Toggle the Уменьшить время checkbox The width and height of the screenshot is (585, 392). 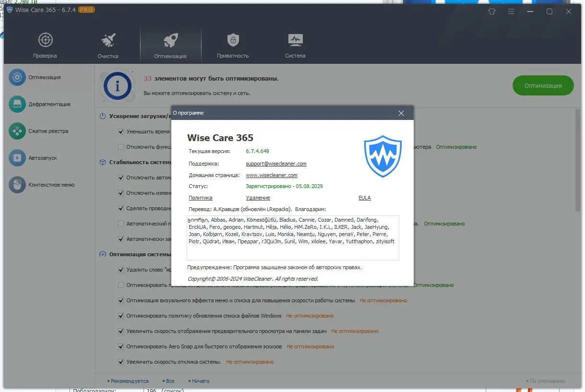coord(121,131)
